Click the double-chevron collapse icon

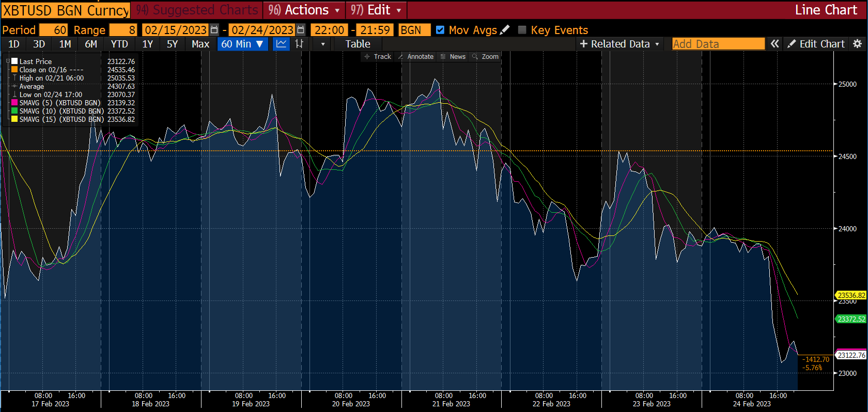(774, 44)
